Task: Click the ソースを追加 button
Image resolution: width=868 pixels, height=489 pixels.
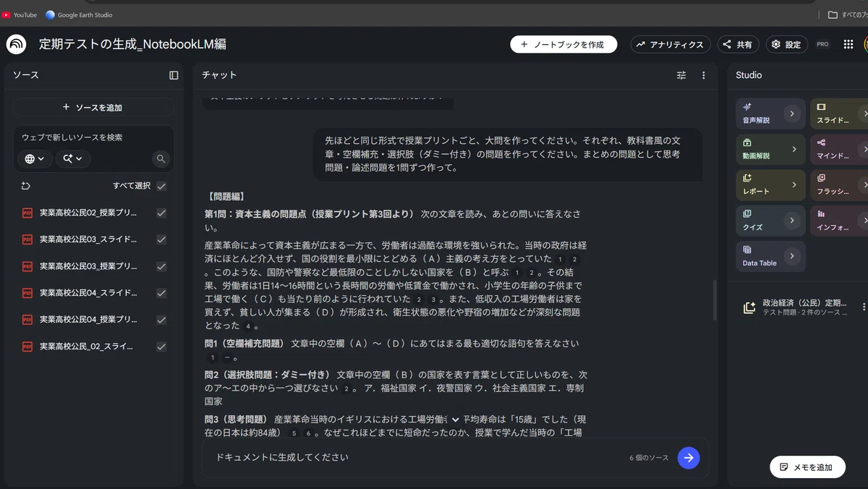Action: (93, 107)
